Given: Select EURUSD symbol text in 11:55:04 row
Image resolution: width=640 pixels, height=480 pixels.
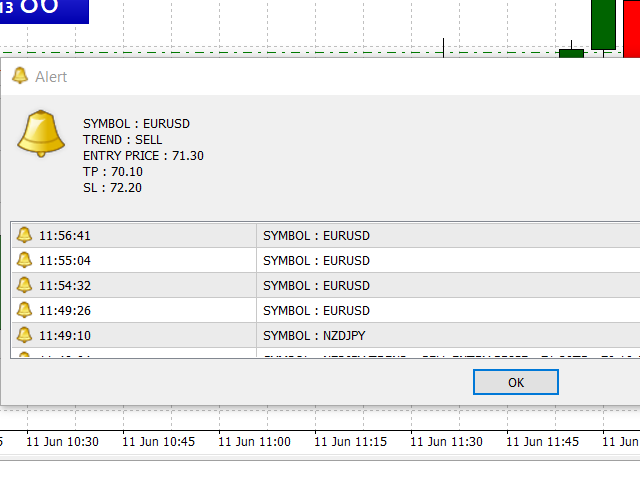Looking at the screenshot, I should (316, 261).
